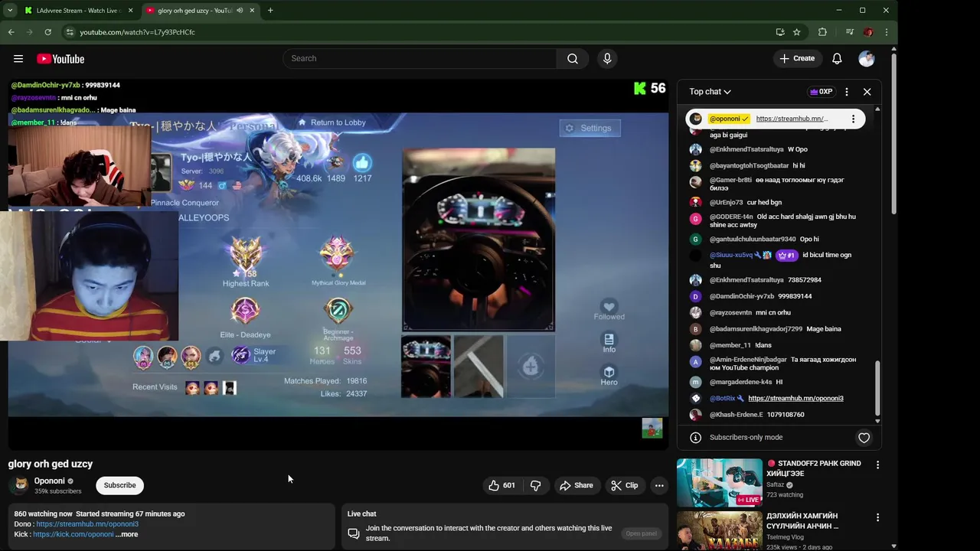Expand the description with ...more
The height and width of the screenshot is (551, 980).
point(127,534)
